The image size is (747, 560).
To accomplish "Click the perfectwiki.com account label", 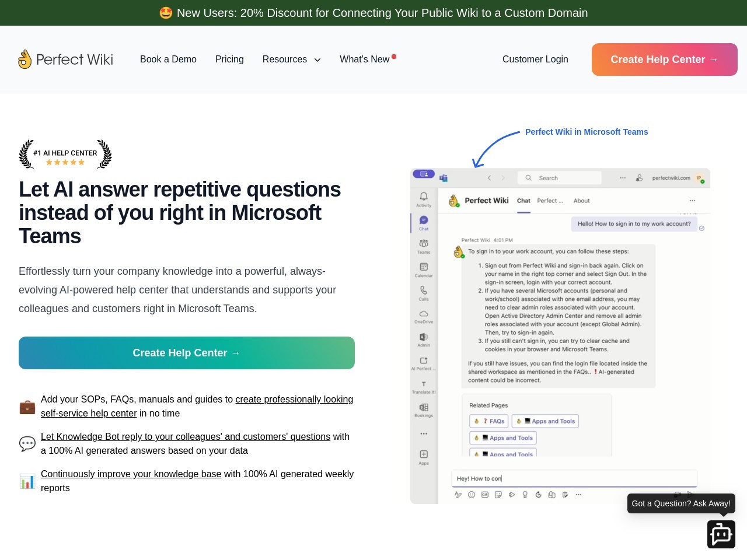I will click(x=671, y=178).
